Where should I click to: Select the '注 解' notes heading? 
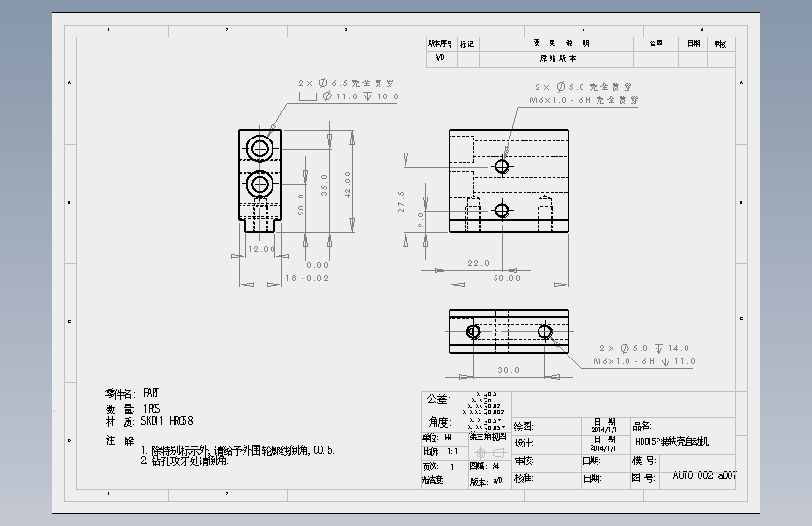click(120, 441)
